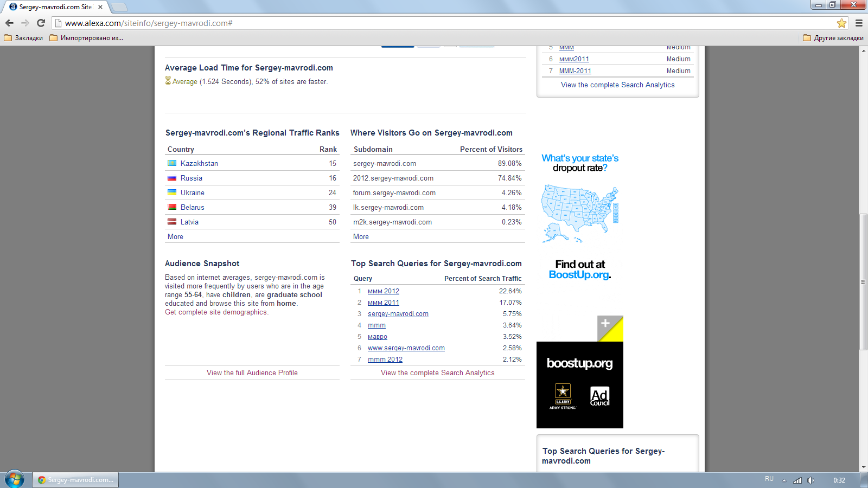868x488 pixels.
Task: Click Get complete site demographics link
Action: [216, 312]
